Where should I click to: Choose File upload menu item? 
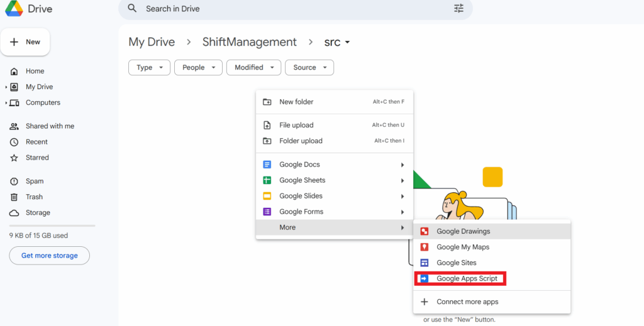click(335, 125)
